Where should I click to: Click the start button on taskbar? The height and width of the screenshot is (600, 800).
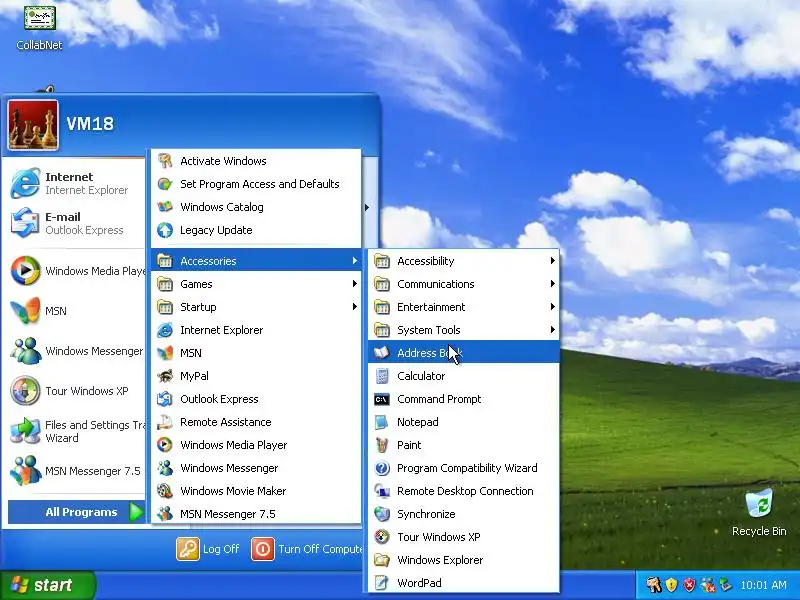(47, 585)
